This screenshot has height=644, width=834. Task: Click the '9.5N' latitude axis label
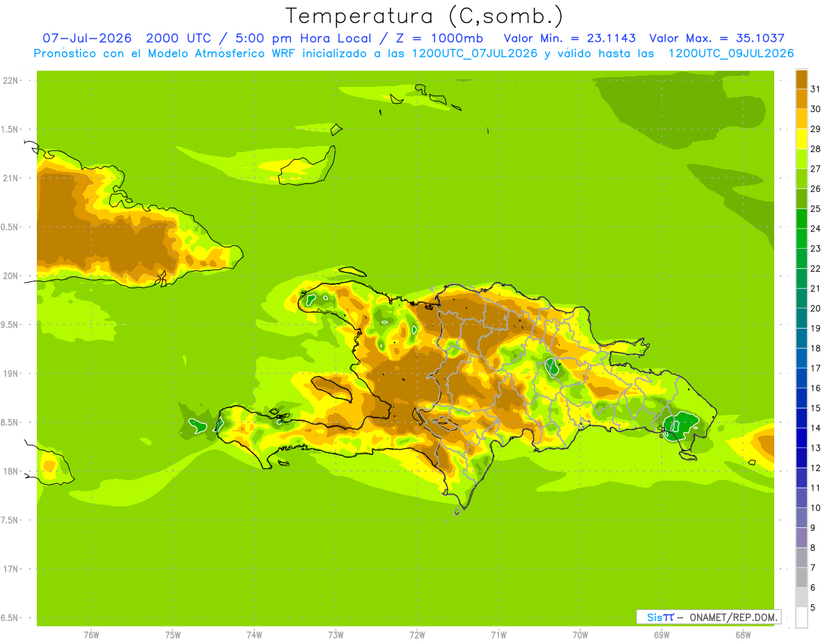tap(10, 324)
